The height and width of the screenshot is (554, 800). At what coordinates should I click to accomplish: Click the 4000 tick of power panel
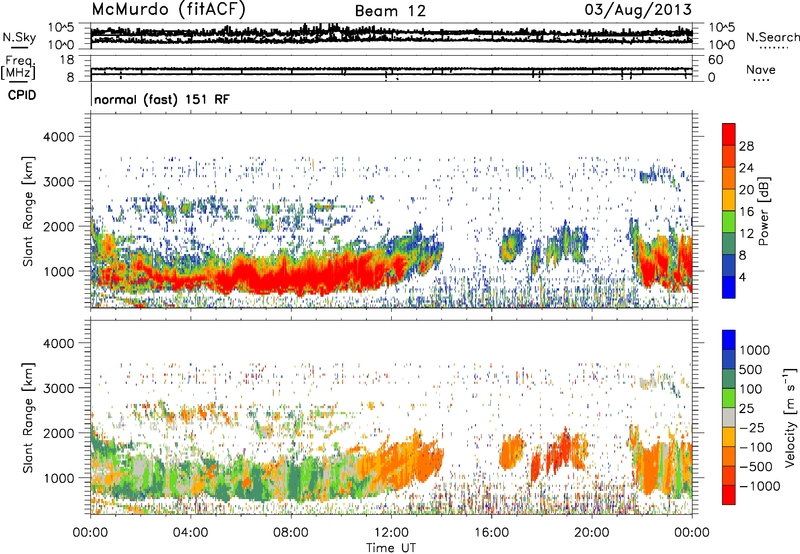(58, 137)
